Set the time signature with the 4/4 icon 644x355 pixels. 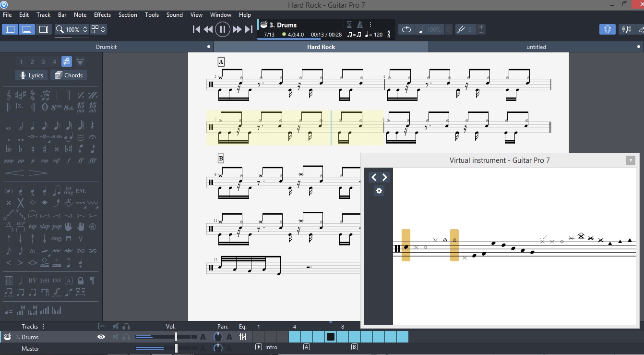coord(33,95)
